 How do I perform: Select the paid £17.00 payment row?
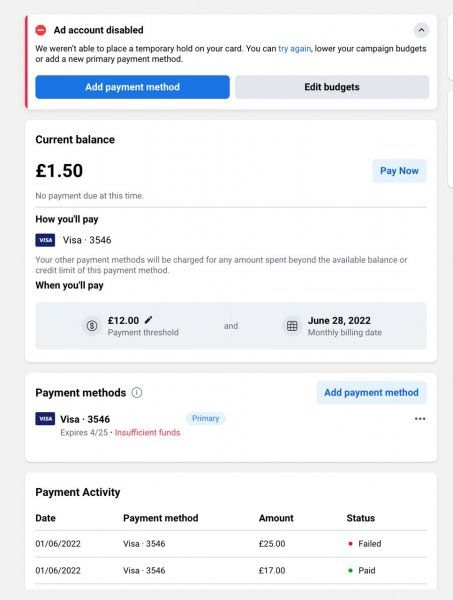tap(231, 571)
